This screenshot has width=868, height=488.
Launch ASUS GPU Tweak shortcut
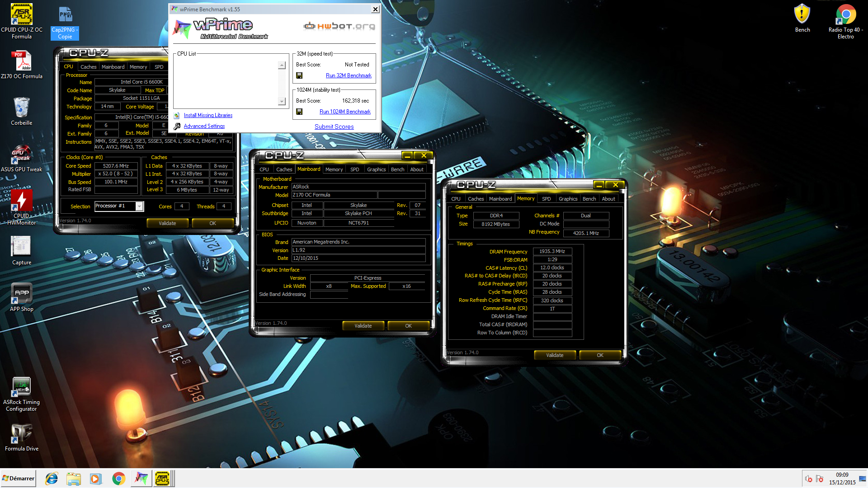coord(21,159)
